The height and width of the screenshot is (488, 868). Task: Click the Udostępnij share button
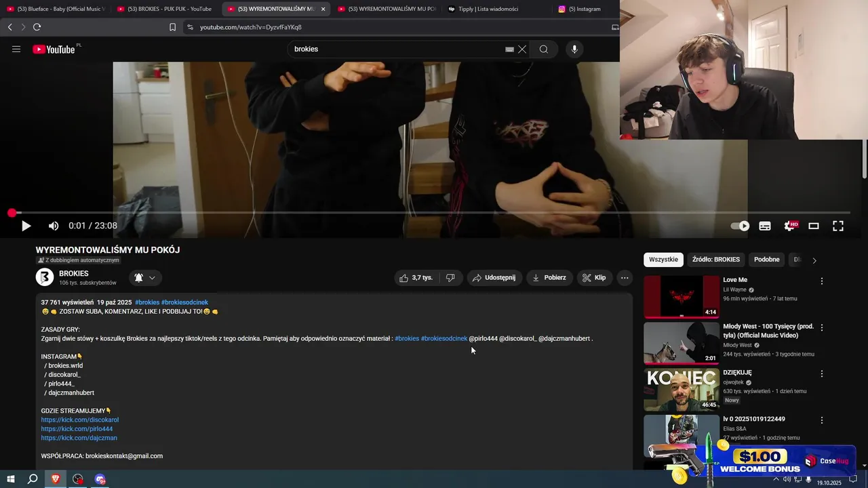[x=494, y=278]
